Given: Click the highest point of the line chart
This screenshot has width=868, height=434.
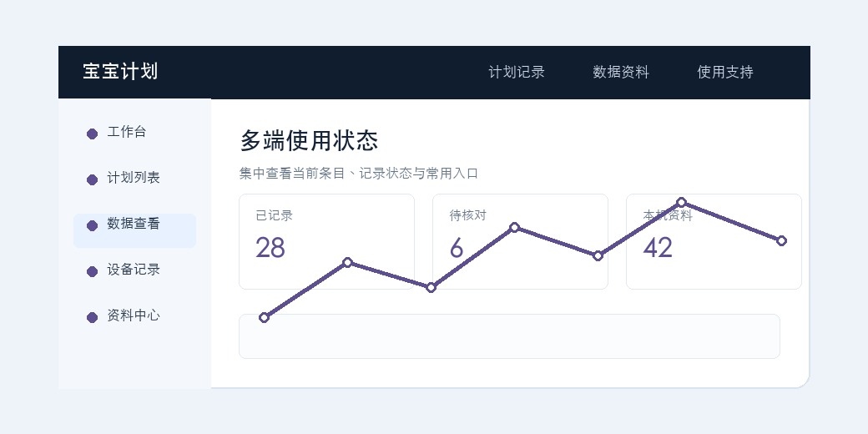Looking at the screenshot, I should [681, 203].
